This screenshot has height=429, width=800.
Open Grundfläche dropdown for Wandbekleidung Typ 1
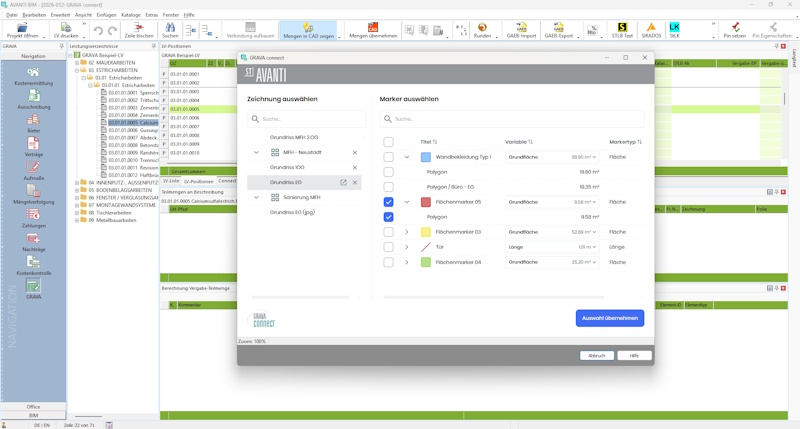click(552, 157)
